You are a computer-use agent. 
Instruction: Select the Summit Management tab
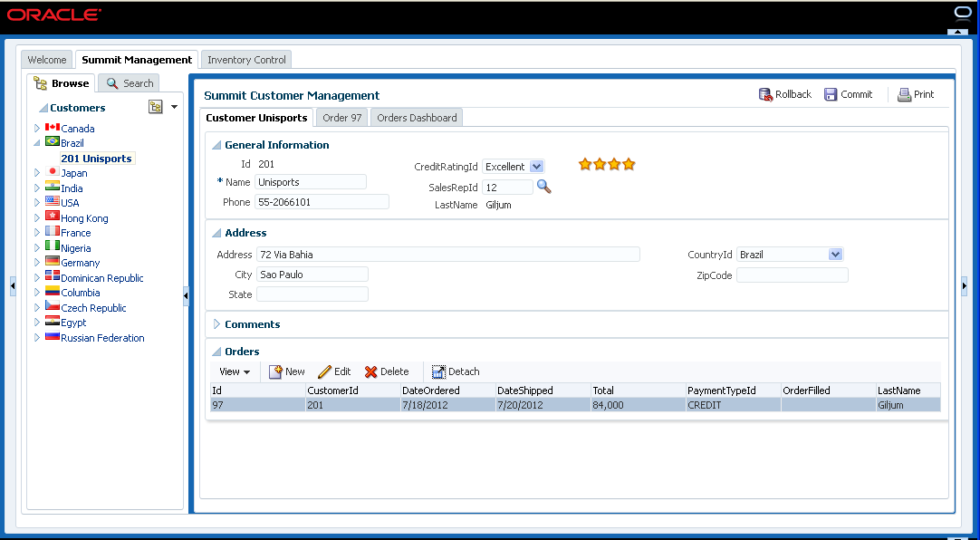coord(137,60)
